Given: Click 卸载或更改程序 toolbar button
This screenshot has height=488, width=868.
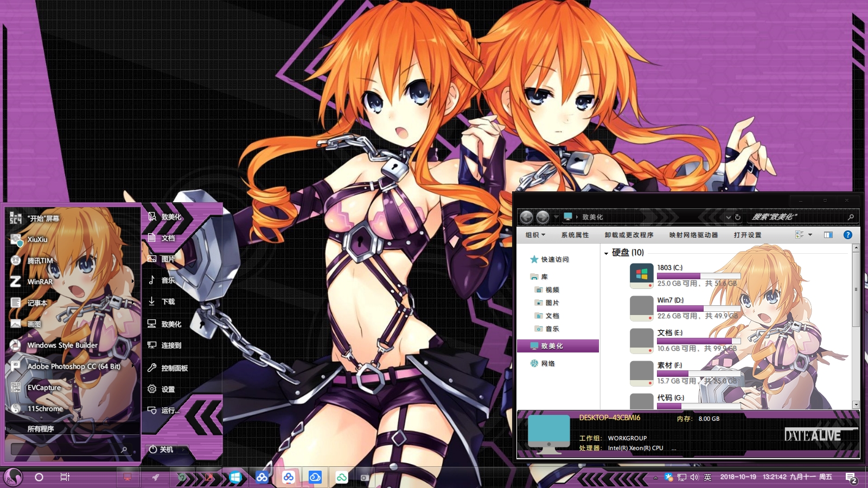Looking at the screenshot, I should [x=629, y=235].
